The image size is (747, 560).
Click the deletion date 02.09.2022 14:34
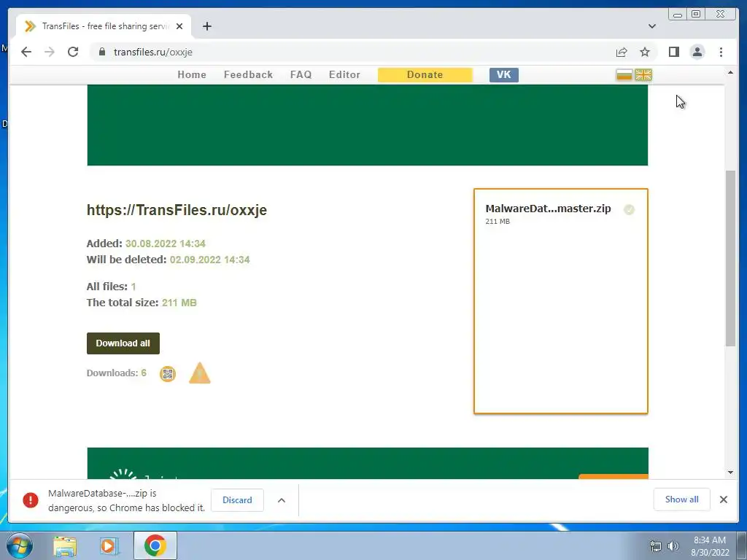(x=209, y=260)
